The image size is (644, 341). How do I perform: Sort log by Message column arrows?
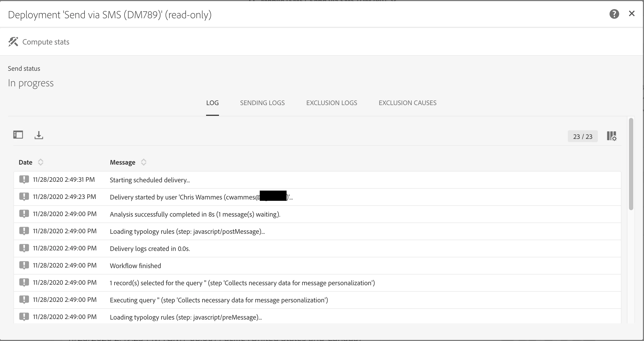click(144, 162)
